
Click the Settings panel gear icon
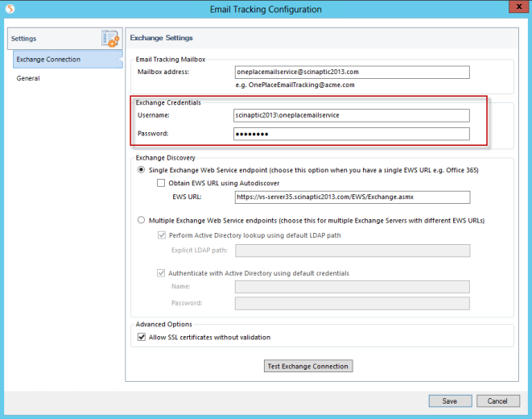109,38
